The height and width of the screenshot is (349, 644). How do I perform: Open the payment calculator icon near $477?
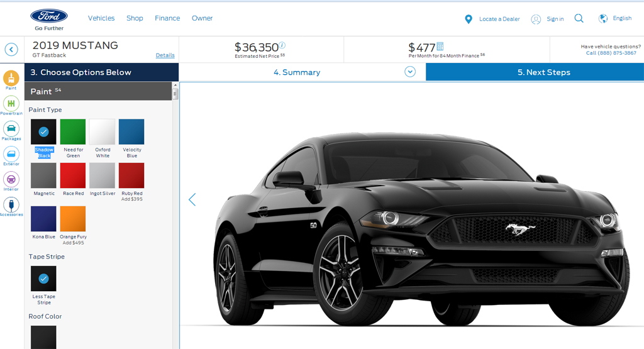(440, 46)
